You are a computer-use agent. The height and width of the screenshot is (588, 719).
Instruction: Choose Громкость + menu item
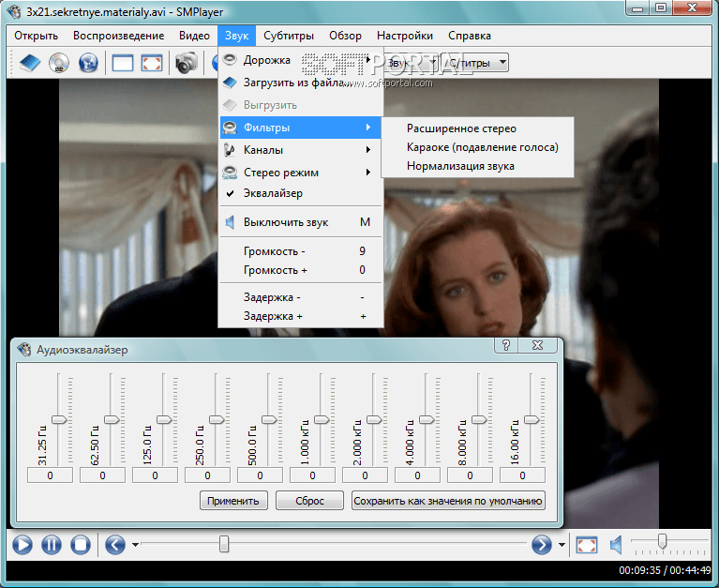301,270
